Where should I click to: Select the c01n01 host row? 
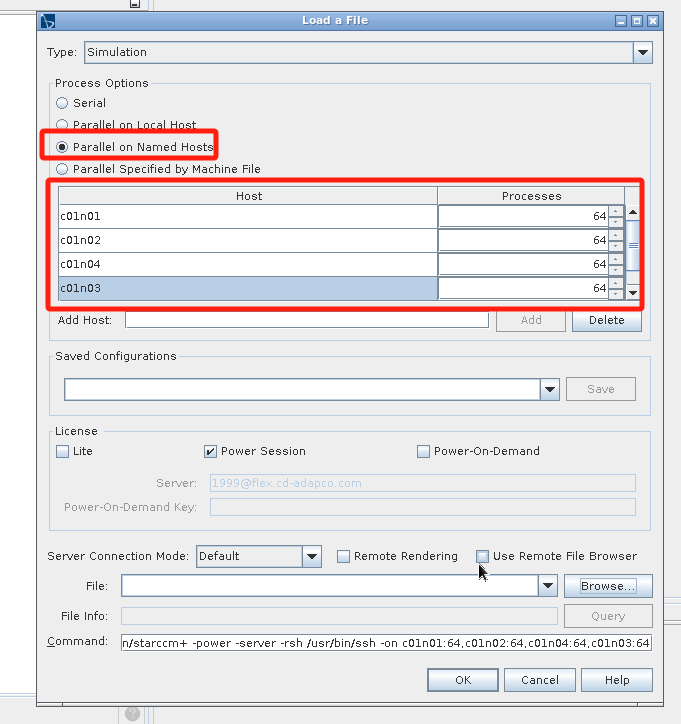pos(248,216)
